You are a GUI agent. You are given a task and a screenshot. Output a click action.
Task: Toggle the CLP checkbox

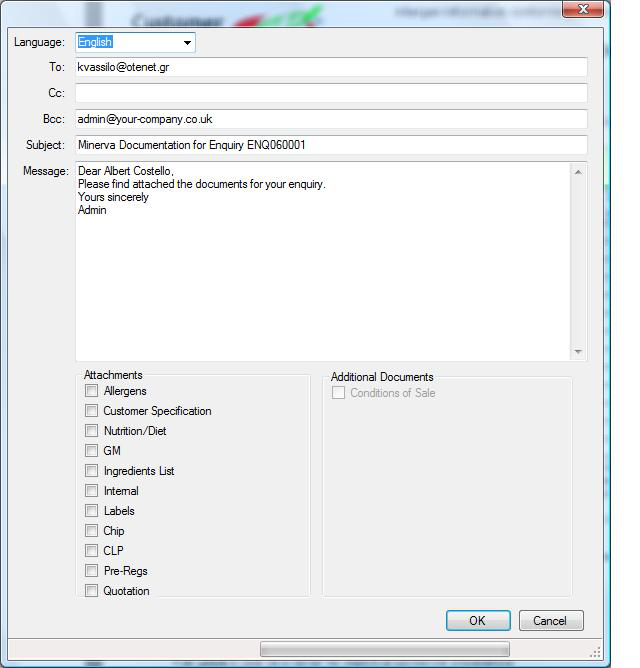click(x=92, y=551)
